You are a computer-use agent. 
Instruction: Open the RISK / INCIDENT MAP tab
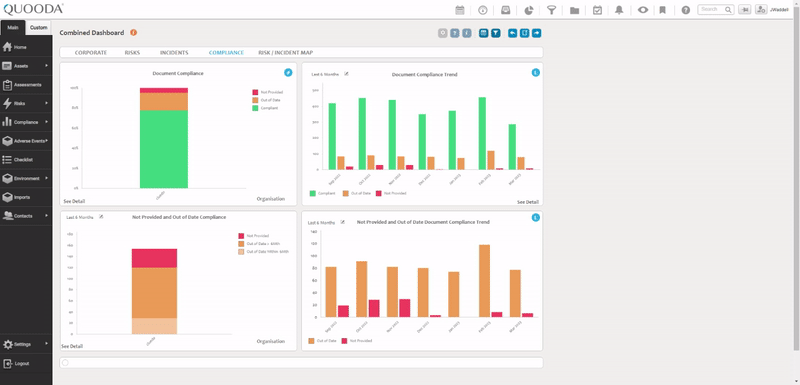click(x=286, y=53)
